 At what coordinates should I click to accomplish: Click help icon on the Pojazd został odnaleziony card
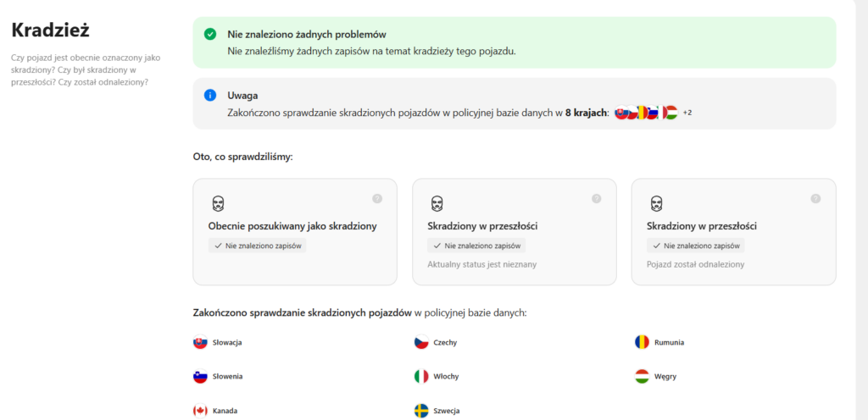tap(815, 198)
